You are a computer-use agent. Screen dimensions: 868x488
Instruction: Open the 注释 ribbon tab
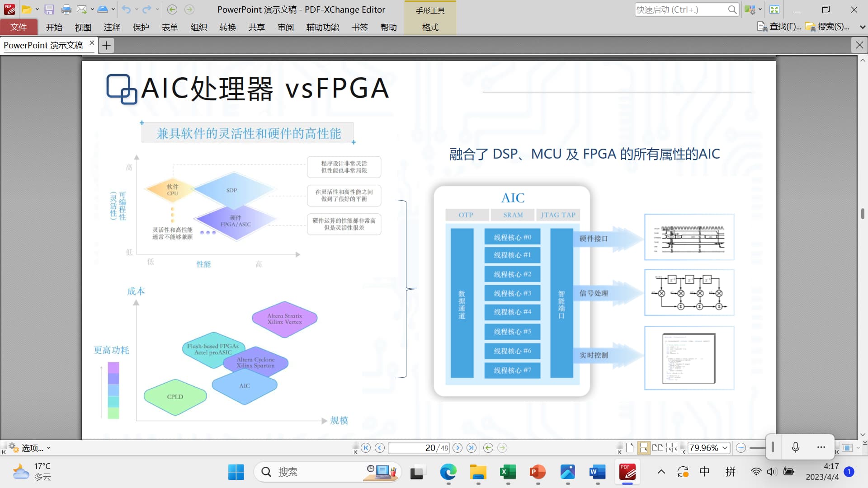tap(112, 28)
